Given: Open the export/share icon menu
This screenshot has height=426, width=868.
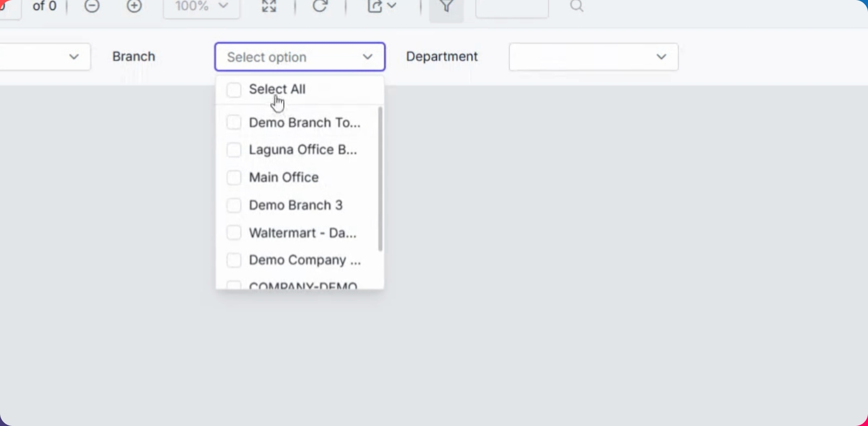Looking at the screenshot, I should pos(381,7).
